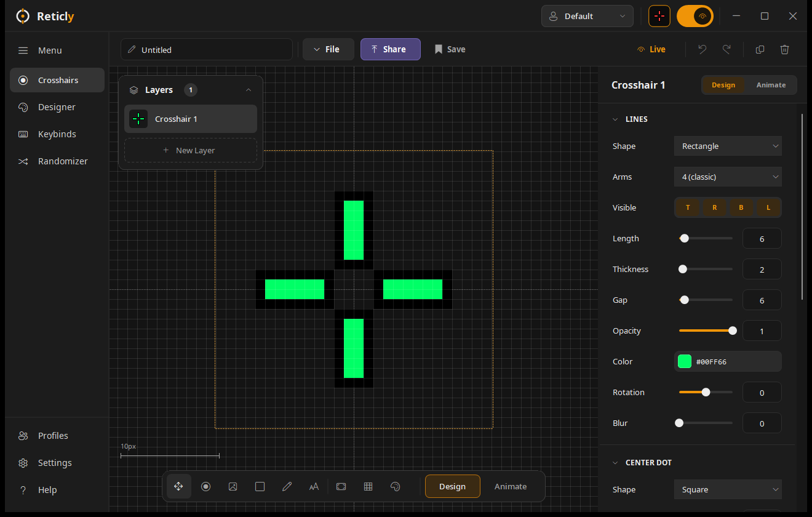This screenshot has height=517, width=812.
Task: Select the text tool (AA icon)
Action: coord(314,486)
